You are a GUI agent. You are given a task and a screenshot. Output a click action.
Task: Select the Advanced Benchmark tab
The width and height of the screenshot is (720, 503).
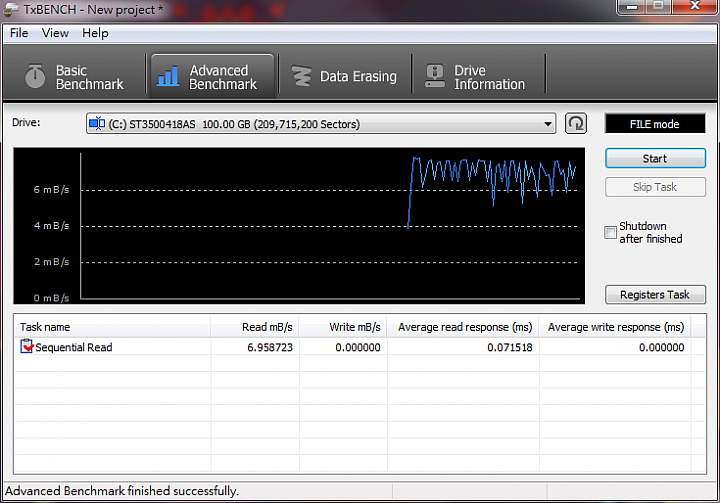[x=213, y=77]
